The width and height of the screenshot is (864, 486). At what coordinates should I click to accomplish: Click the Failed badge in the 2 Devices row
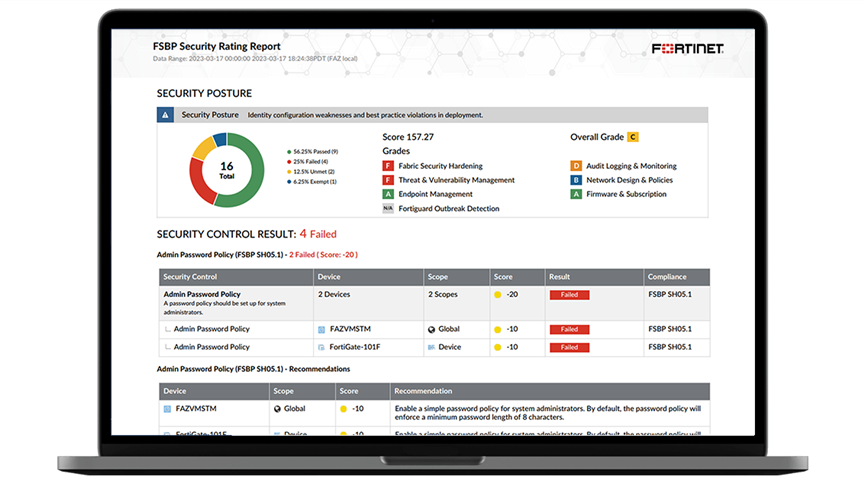click(x=569, y=295)
